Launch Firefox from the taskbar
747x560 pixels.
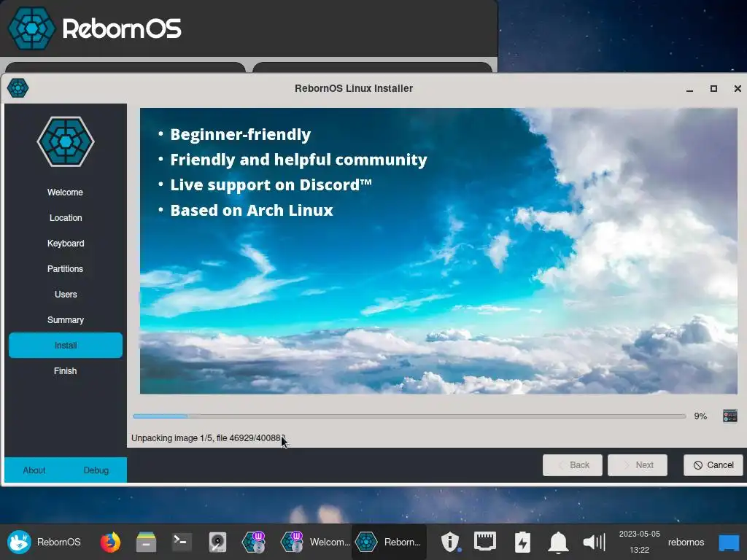pos(110,542)
